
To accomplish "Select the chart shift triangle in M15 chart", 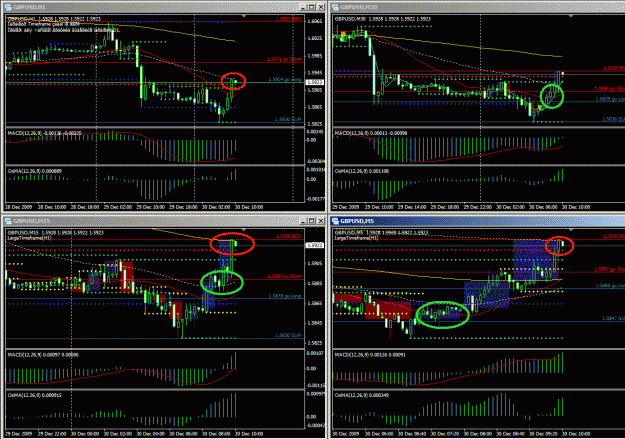I will pos(244,230).
